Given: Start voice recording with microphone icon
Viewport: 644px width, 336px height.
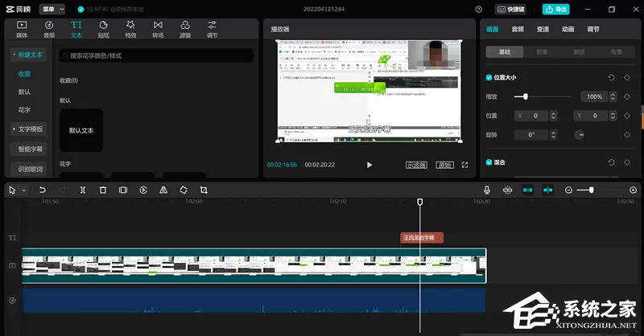Looking at the screenshot, I should (487, 190).
